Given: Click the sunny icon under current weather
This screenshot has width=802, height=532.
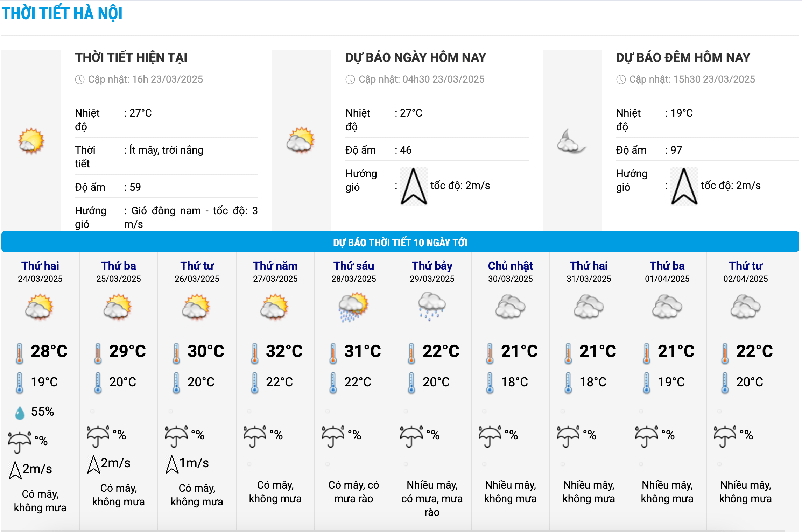Looking at the screenshot, I should point(31,141).
